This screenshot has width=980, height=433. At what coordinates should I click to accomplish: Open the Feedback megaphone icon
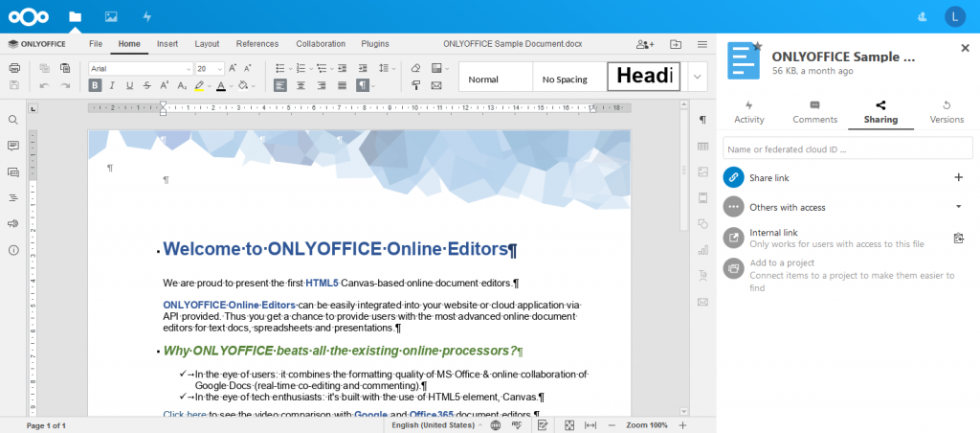pos(13,224)
